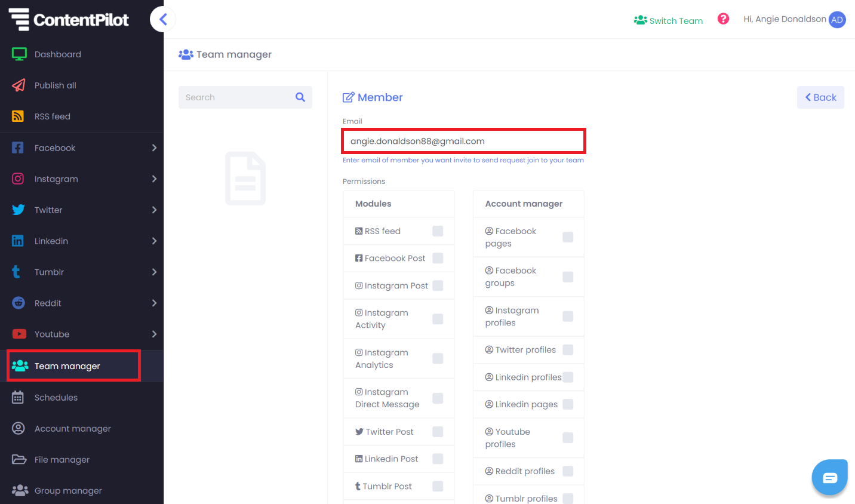The image size is (855, 504).
Task: Click the Switch Team link
Action: (676, 21)
